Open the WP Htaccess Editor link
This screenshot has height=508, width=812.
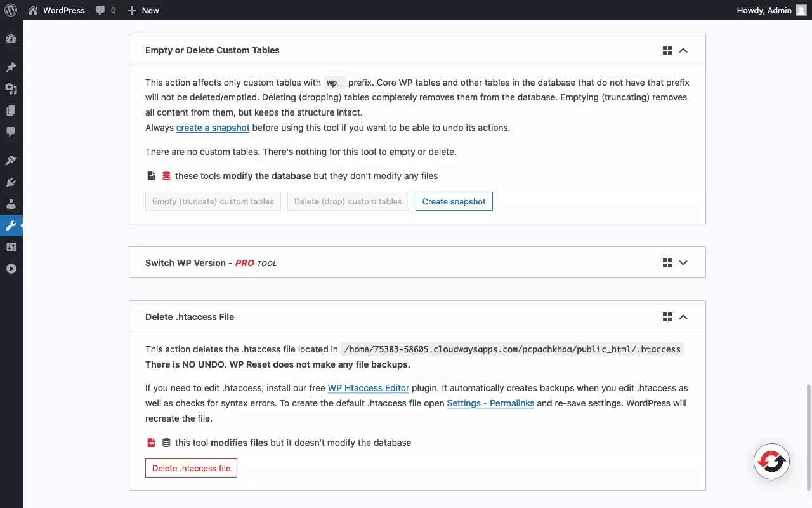369,388
